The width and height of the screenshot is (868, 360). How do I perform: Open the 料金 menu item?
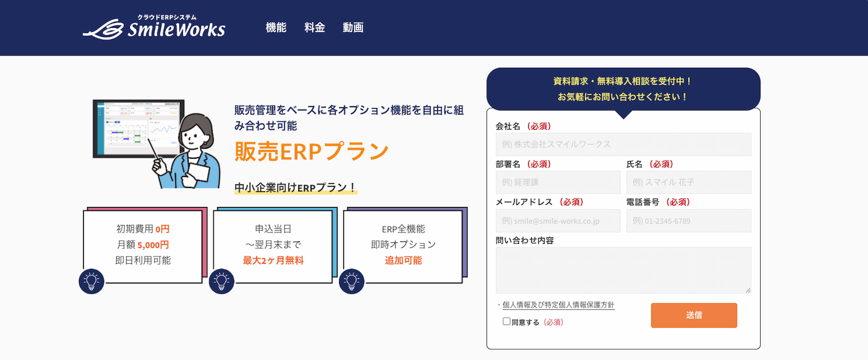coord(314,27)
